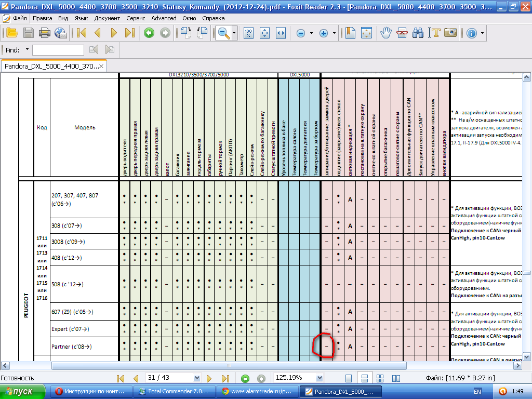Jump to last page from top toolbar
532x399 pixels.
pyautogui.click(x=130, y=33)
